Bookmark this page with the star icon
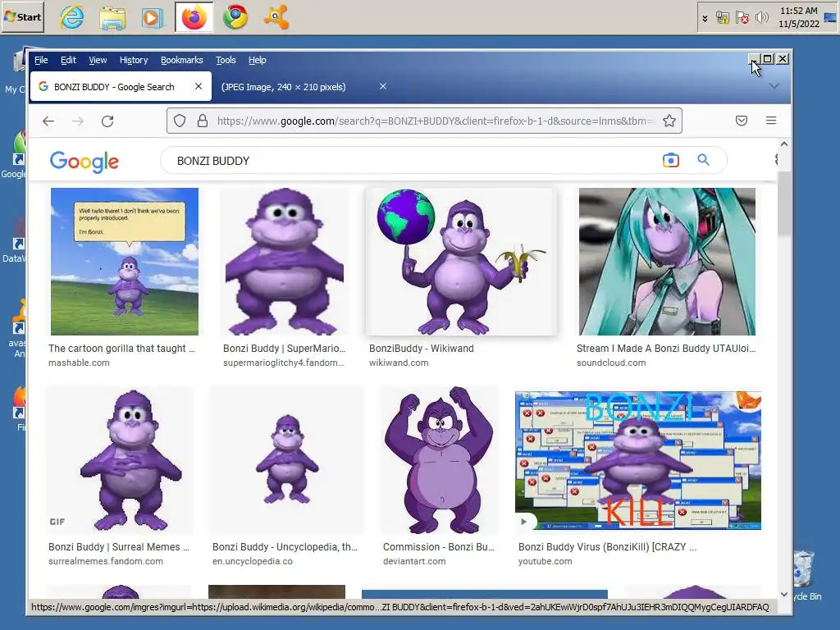840x630 pixels. point(669,121)
